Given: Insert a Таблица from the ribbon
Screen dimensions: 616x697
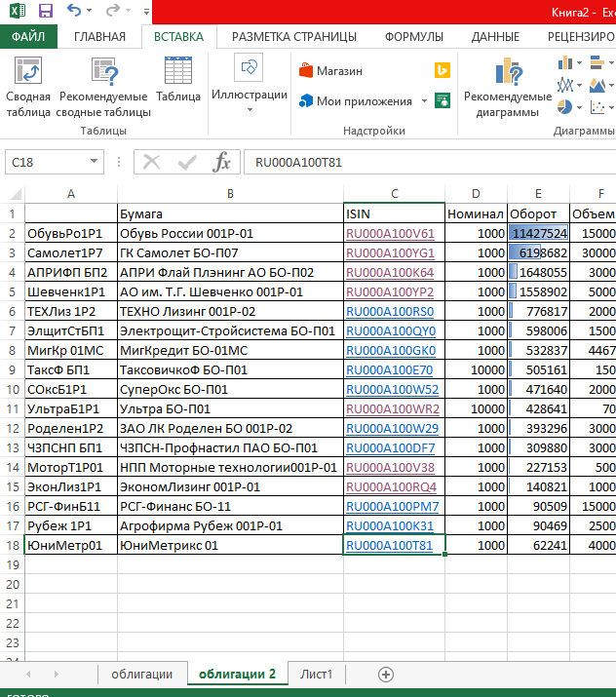Looking at the screenshot, I should pos(178,80).
